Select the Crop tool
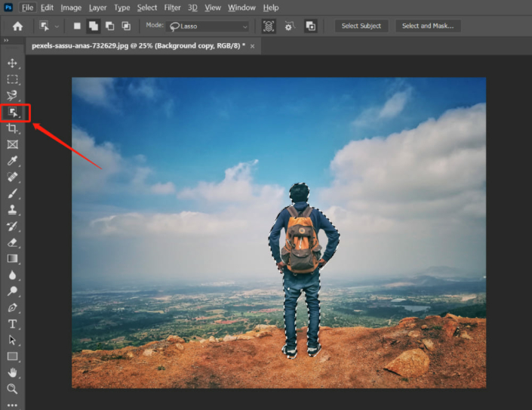The height and width of the screenshot is (410, 532). click(x=12, y=128)
